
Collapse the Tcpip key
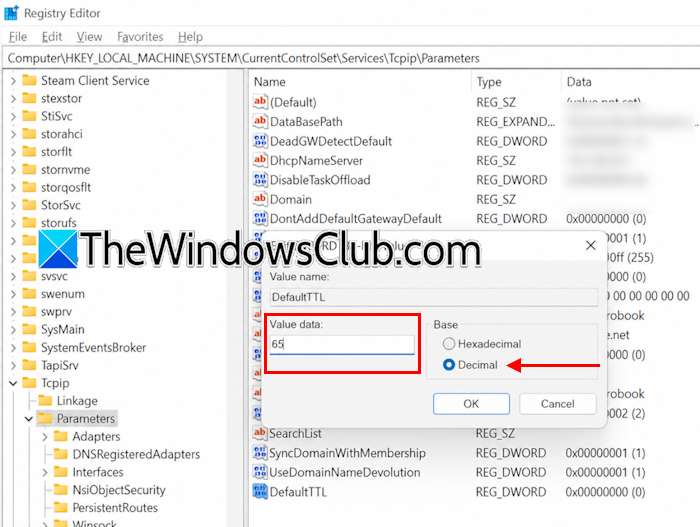[x=13, y=383]
